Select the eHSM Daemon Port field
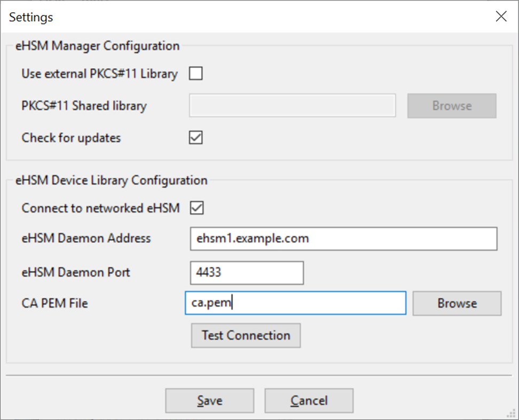 click(x=247, y=273)
